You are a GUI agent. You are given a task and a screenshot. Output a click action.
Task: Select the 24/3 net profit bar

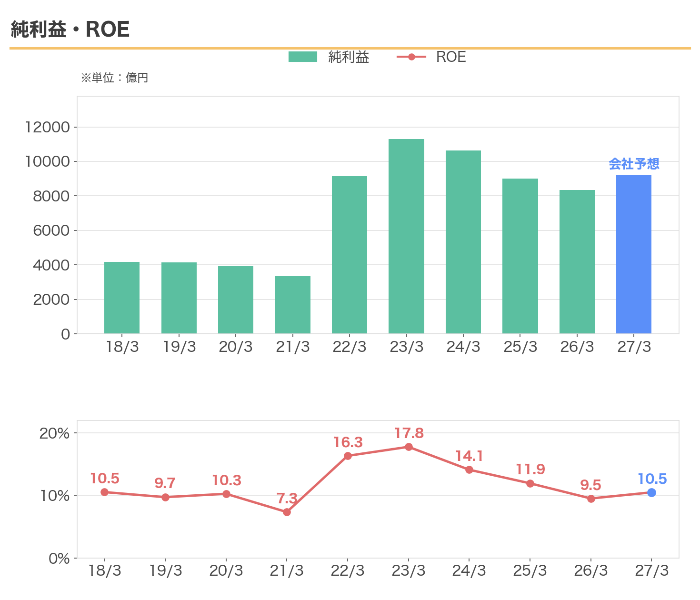463,242
